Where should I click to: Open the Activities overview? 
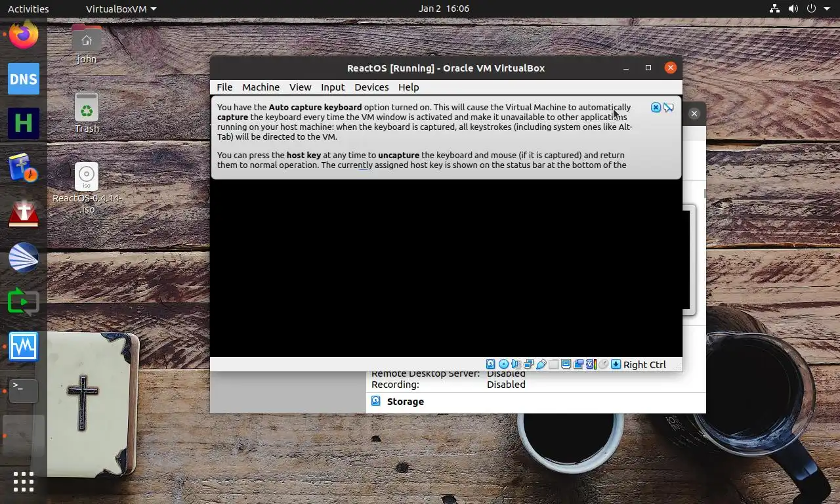(x=28, y=9)
